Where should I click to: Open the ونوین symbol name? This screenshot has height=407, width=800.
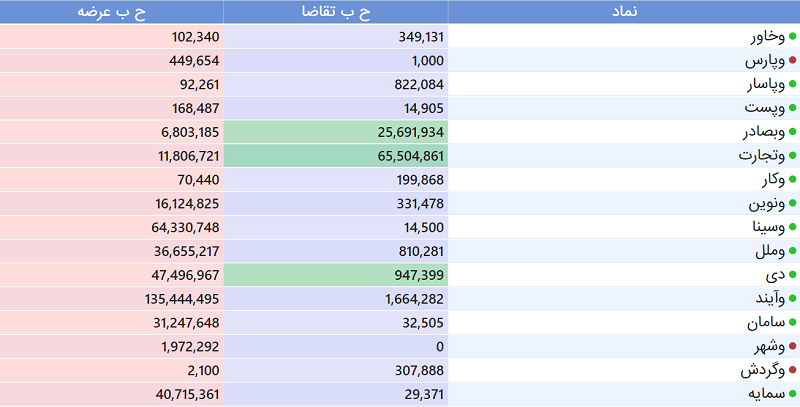coord(766,204)
